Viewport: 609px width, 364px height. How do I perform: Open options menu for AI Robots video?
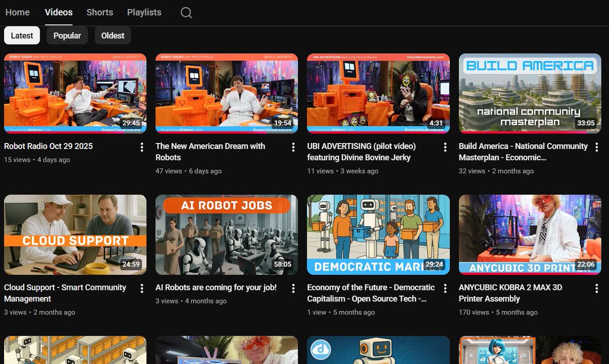pyautogui.click(x=293, y=288)
